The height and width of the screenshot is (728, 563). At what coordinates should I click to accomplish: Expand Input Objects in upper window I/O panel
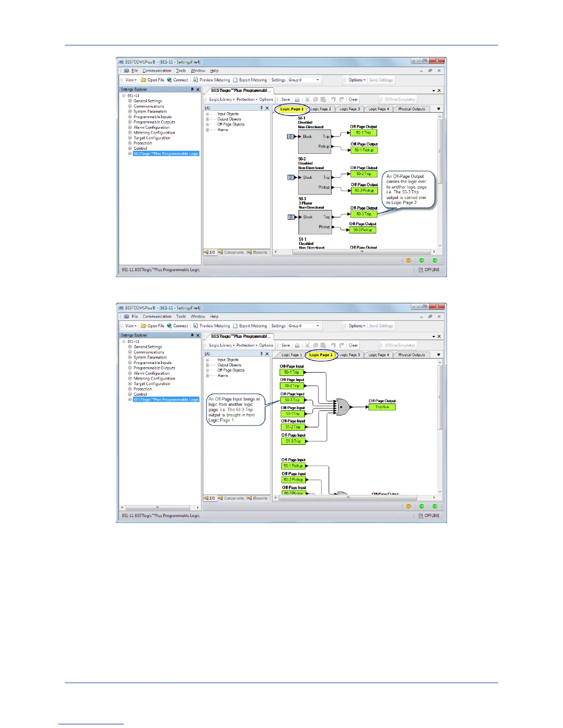207,114
